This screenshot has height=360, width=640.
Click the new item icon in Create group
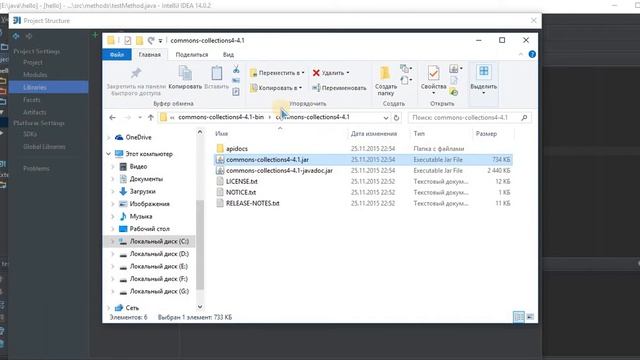click(x=406, y=68)
